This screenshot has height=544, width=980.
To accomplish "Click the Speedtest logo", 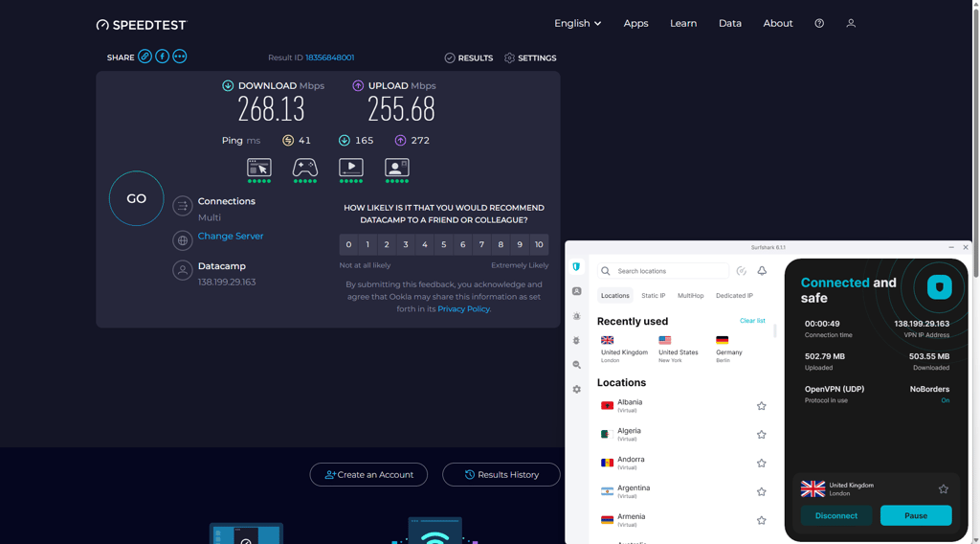I will 142,25.
